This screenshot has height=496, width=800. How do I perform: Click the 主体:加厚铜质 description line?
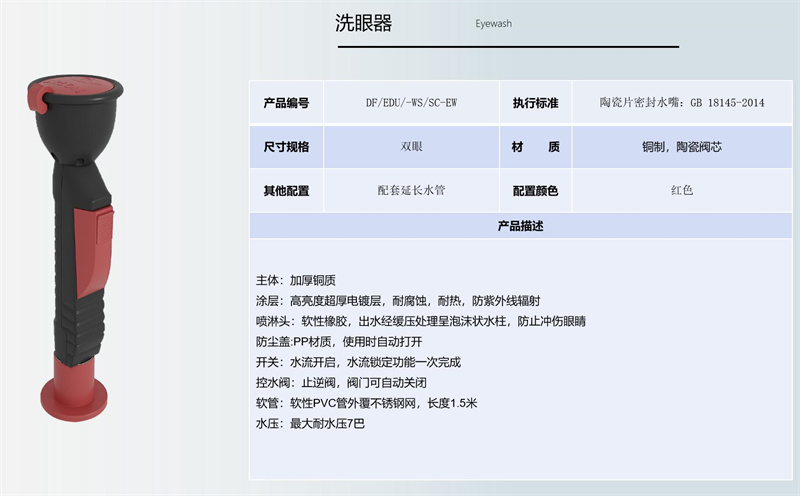[x=295, y=280]
